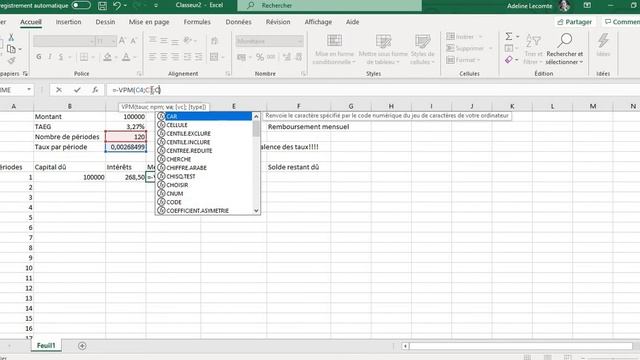
Task: Open the Aide tab
Action: tap(352, 22)
